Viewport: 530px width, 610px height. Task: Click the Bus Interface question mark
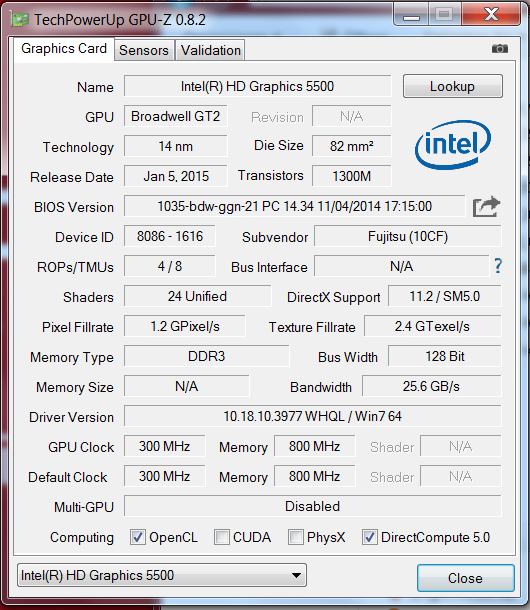click(498, 266)
